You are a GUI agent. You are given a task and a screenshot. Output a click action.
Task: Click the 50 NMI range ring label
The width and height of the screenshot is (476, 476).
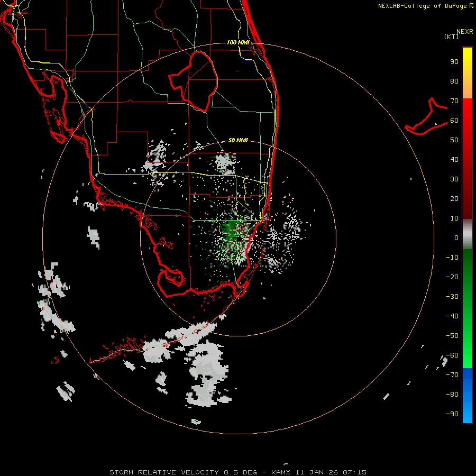tap(238, 140)
